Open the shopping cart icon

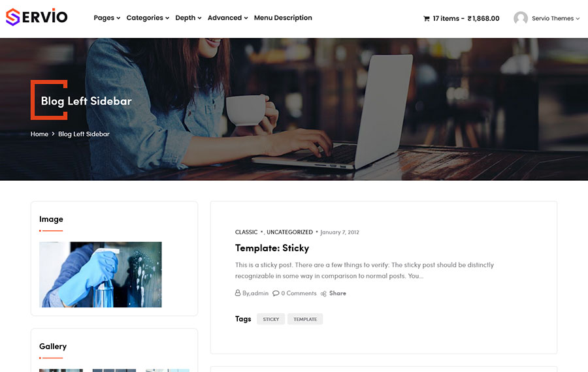pyautogui.click(x=427, y=19)
